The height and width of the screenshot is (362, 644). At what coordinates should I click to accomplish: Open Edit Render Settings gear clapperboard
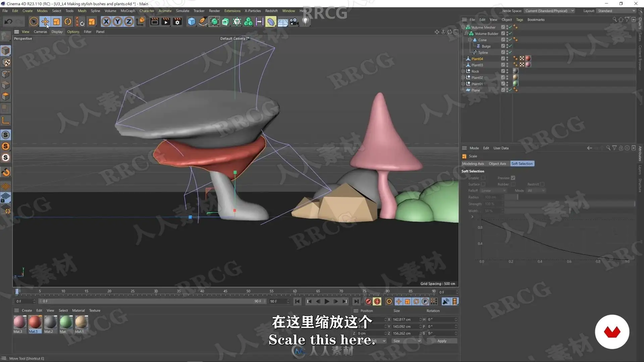tap(177, 22)
